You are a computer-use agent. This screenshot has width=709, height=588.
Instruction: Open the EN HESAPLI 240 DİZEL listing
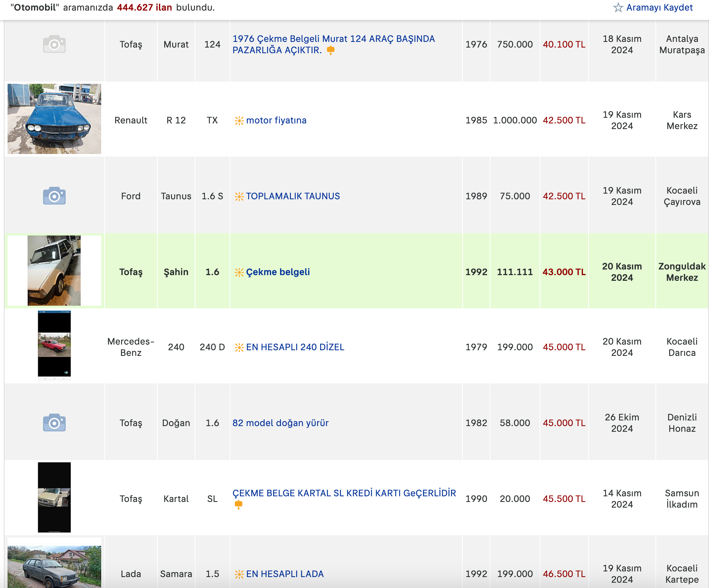295,347
